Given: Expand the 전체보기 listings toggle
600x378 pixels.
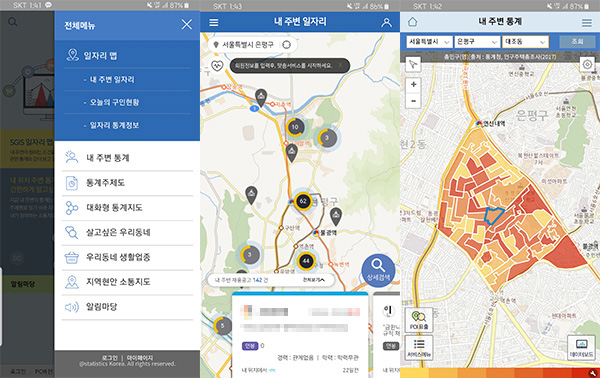Looking at the screenshot, I should 314,280.
